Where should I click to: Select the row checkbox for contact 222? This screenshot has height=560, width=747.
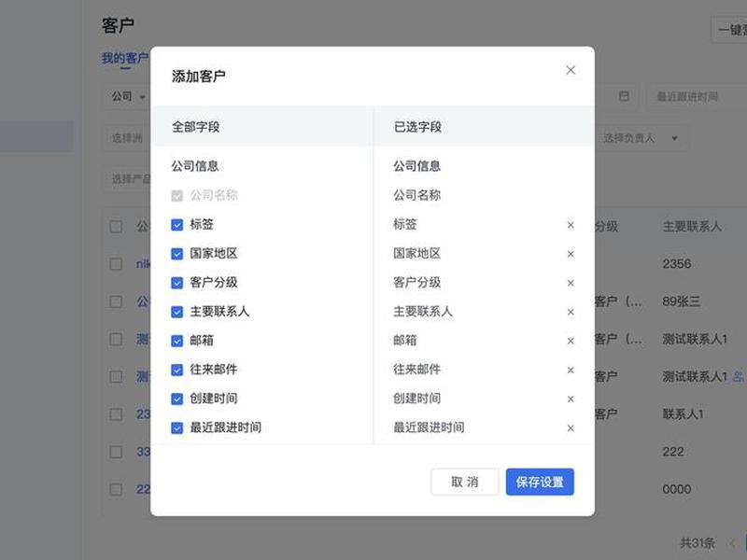pos(116,452)
